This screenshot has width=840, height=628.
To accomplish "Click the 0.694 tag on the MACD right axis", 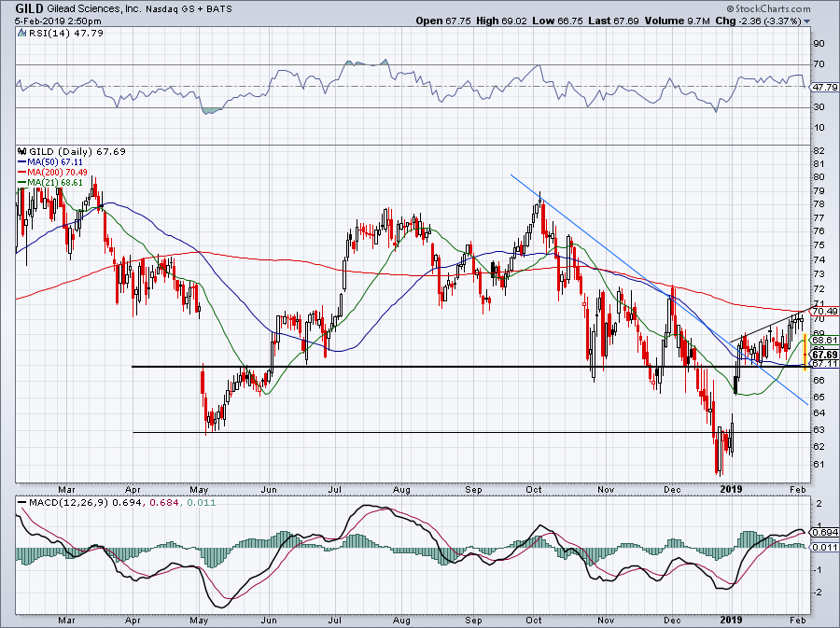I will pyautogui.click(x=824, y=532).
